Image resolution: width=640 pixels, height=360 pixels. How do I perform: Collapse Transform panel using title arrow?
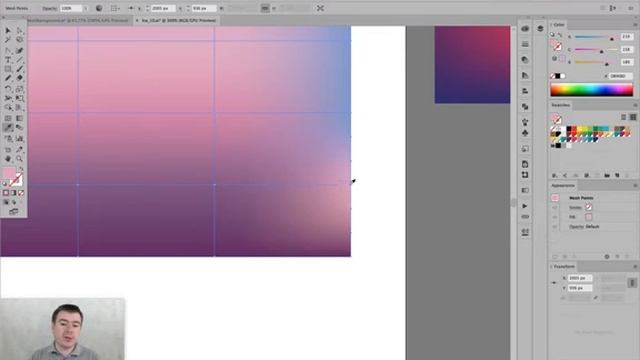pos(551,267)
